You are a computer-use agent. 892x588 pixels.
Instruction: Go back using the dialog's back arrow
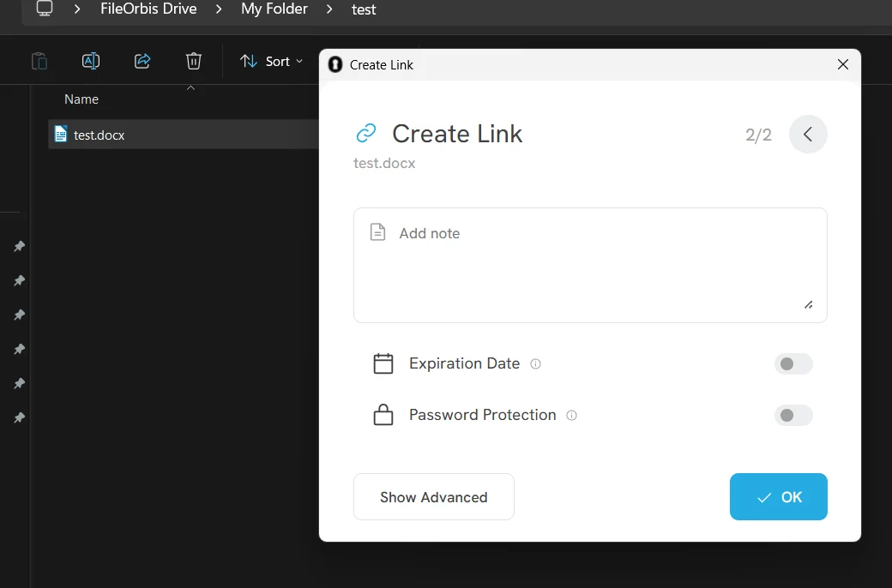(x=808, y=135)
